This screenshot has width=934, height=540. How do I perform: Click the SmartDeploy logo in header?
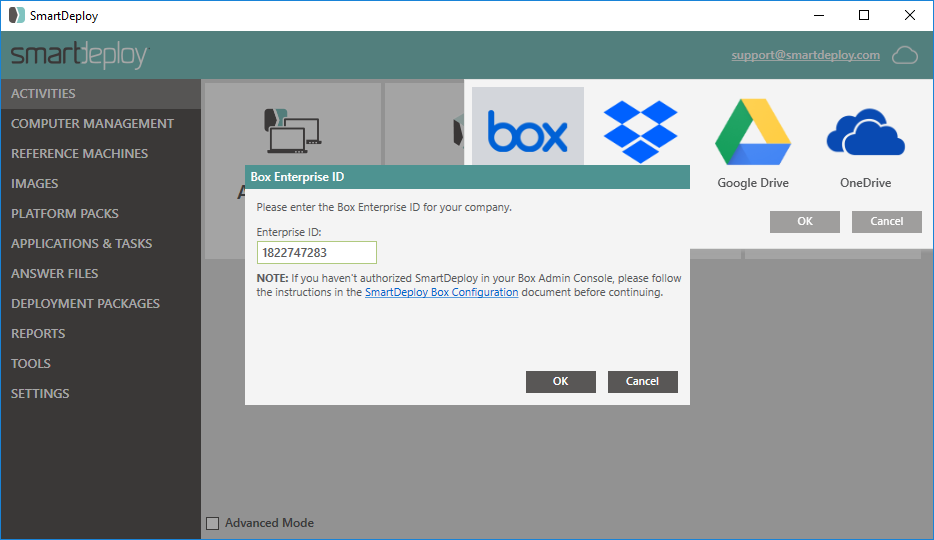pyautogui.click(x=79, y=55)
